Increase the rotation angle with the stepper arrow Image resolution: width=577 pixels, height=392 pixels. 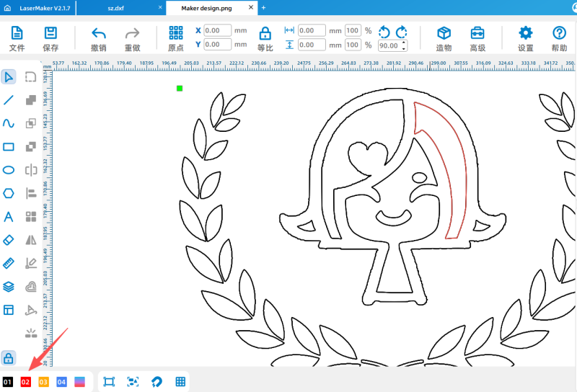point(404,42)
